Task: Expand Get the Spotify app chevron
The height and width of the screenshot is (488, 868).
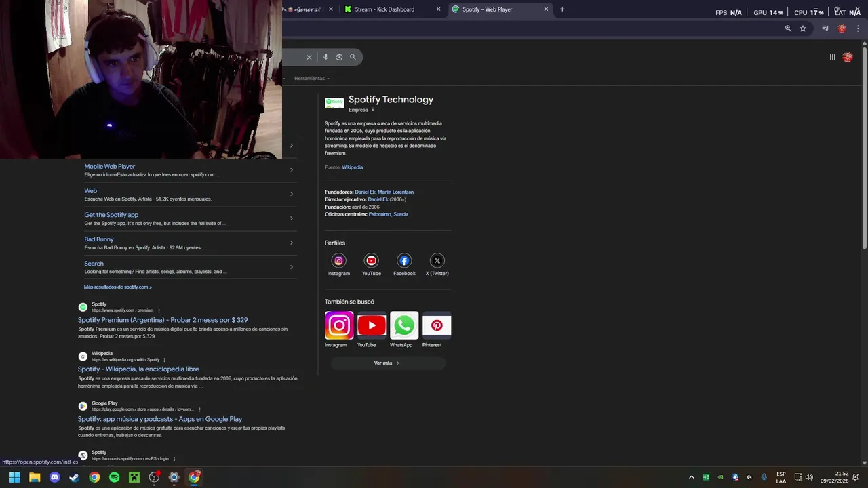Action: [292, 218]
